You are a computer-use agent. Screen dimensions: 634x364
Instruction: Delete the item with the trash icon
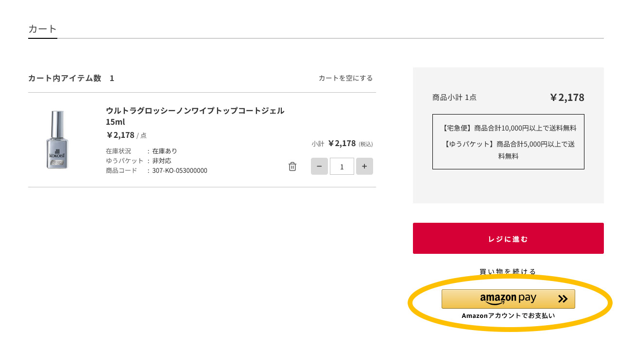[x=292, y=166]
